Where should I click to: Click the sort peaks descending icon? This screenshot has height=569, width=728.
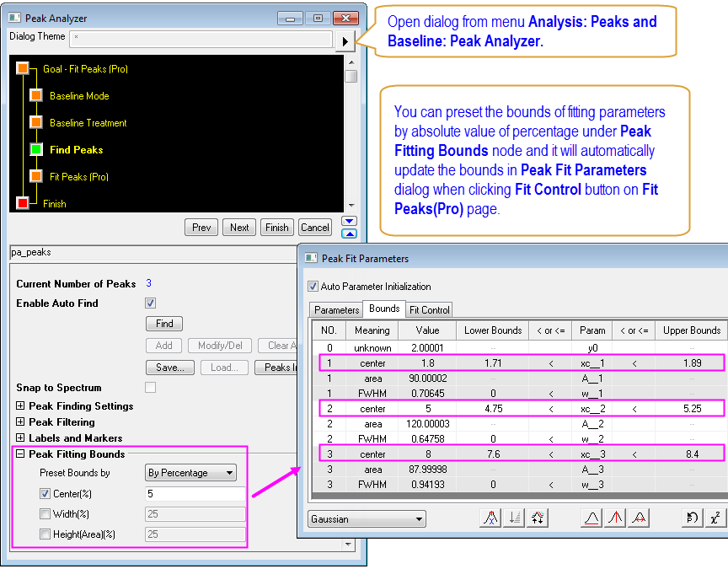click(514, 518)
